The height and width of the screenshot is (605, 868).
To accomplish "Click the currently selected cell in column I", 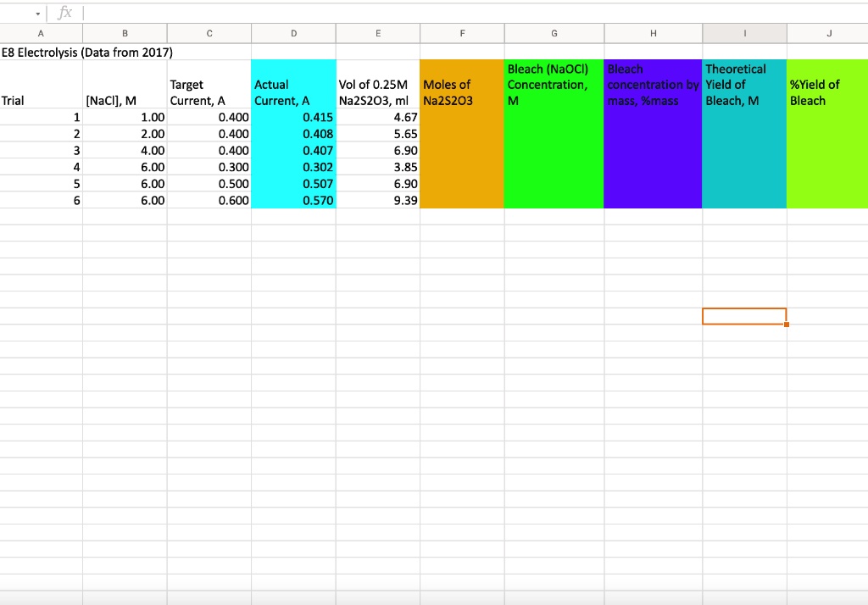I will click(744, 315).
